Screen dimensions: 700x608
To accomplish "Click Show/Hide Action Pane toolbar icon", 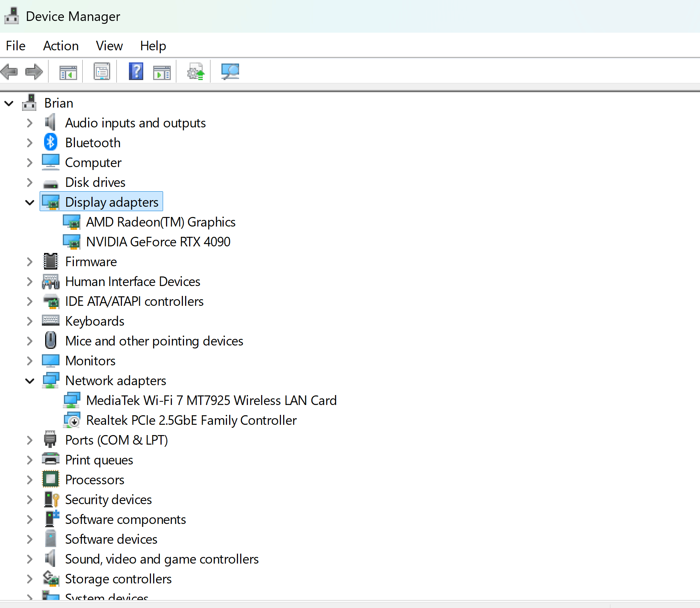I will coord(162,72).
